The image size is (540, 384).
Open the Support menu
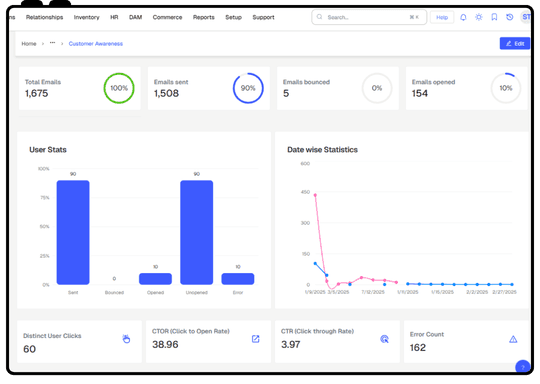pyautogui.click(x=263, y=17)
